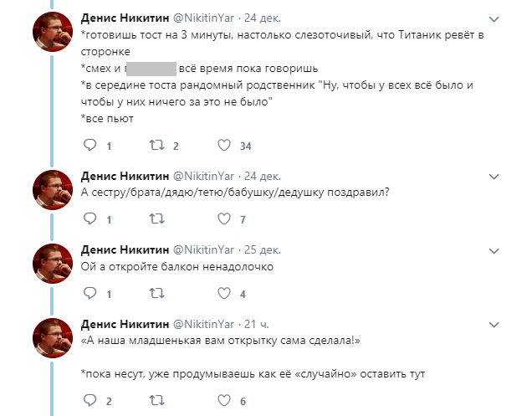Reply to the handmade postcard tweet

click(x=92, y=401)
